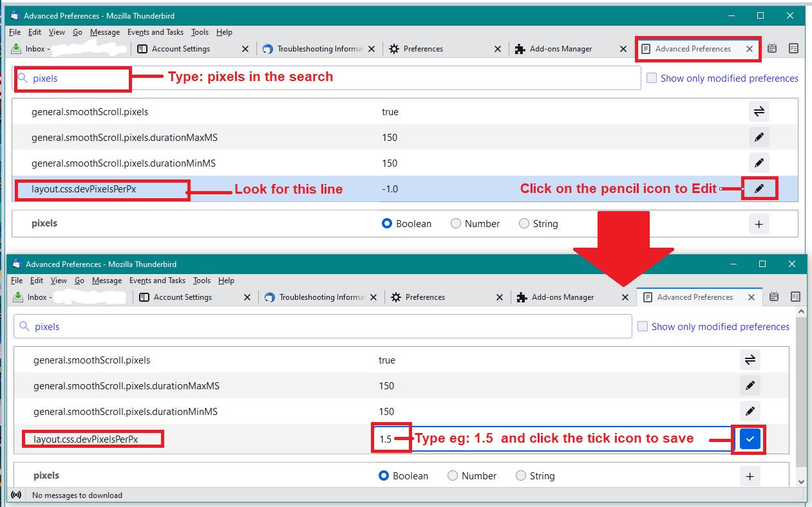Open the tasks icon in the lower tab bar
The height and width of the screenshot is (507, 812).
[x=795, y=297]
